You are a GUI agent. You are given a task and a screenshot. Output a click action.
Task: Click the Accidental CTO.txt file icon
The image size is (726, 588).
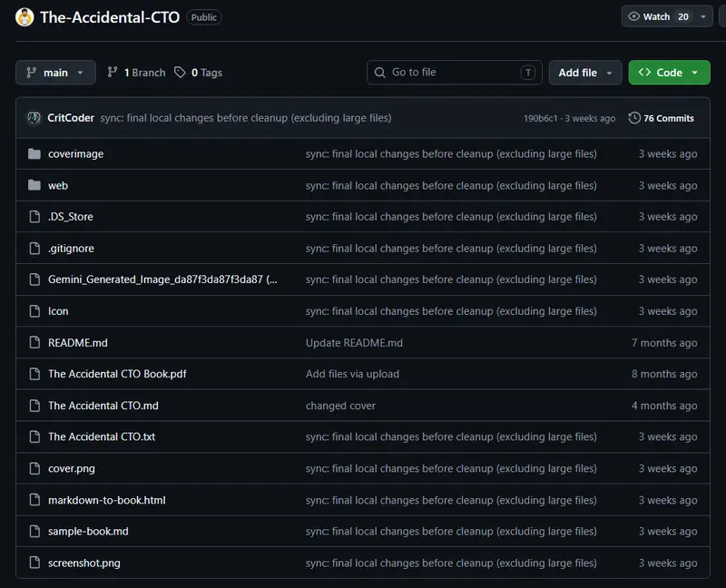pos(34,437)
